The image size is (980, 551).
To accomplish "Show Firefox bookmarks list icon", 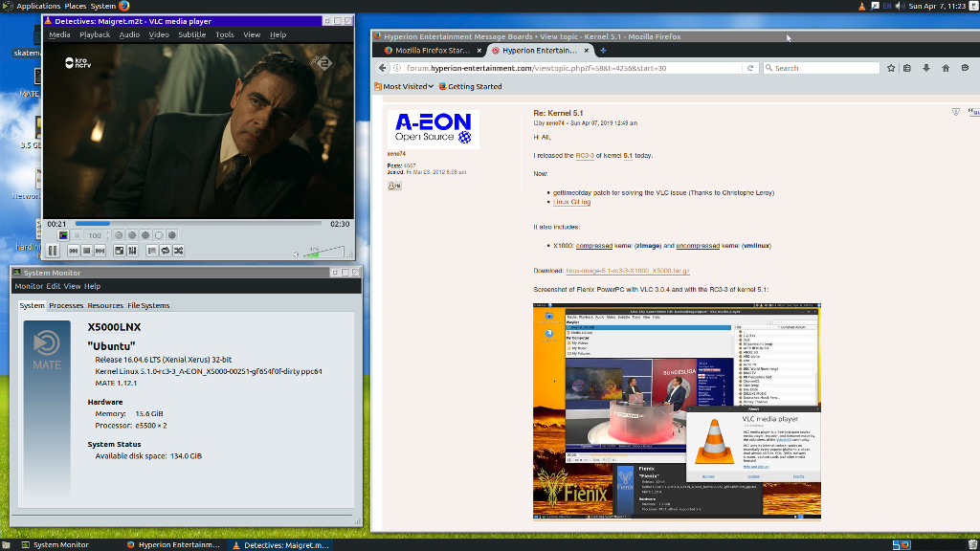I will [907, 68].
